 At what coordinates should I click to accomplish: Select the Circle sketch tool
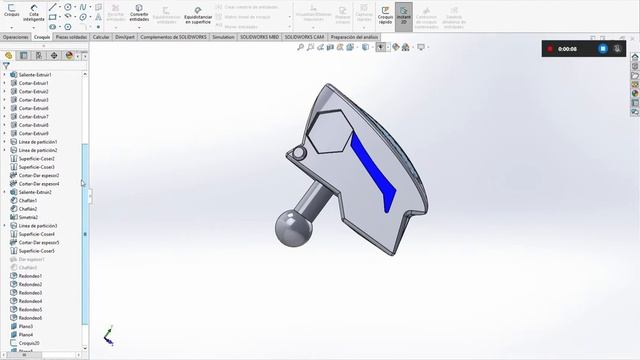click(68, 7)
